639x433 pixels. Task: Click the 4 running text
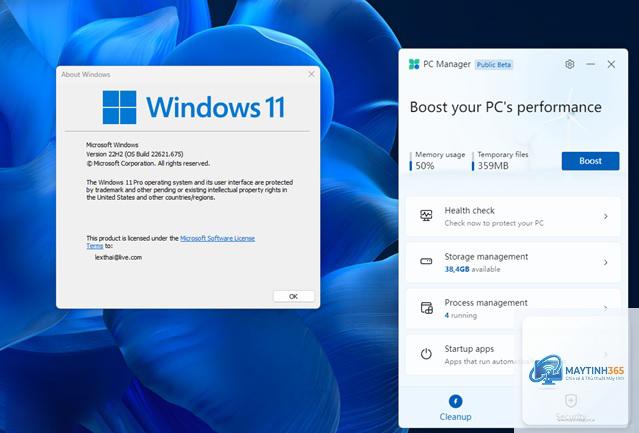click(461, 315)
